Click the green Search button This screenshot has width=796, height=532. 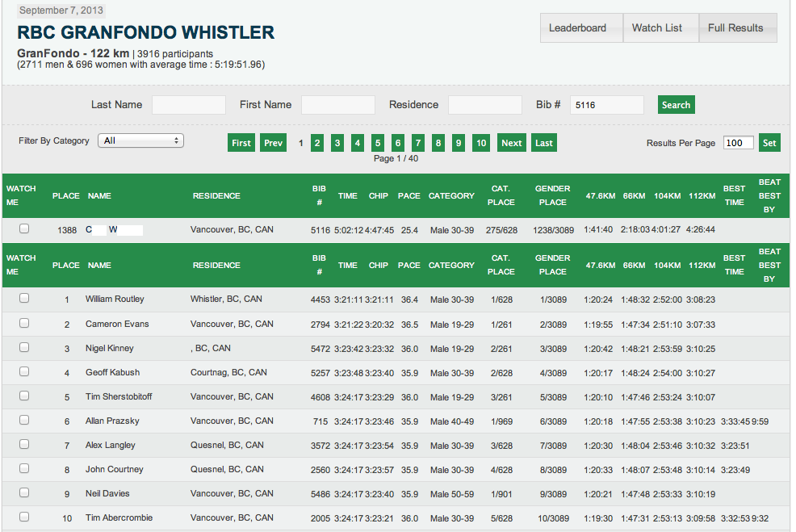coord(676,105)
